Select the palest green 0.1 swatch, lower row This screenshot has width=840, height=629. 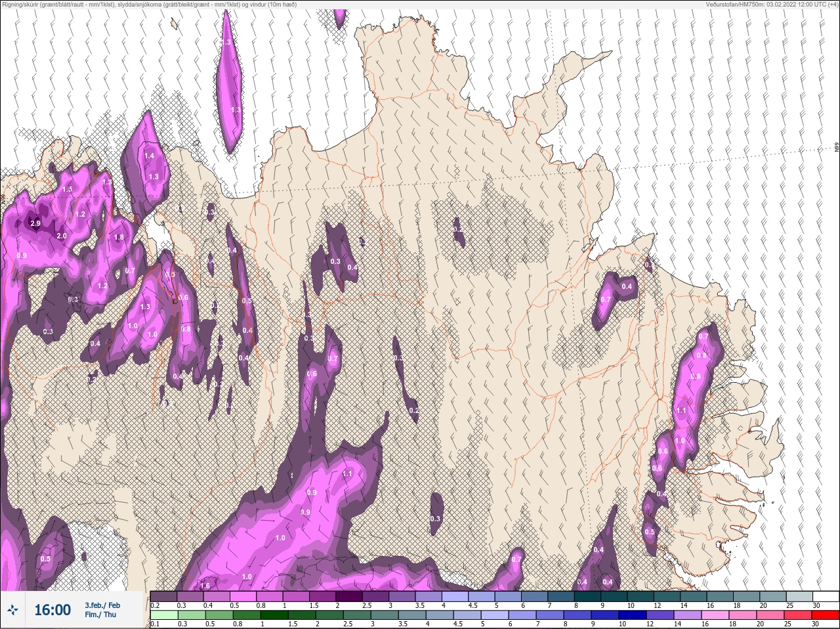(164, 615)
